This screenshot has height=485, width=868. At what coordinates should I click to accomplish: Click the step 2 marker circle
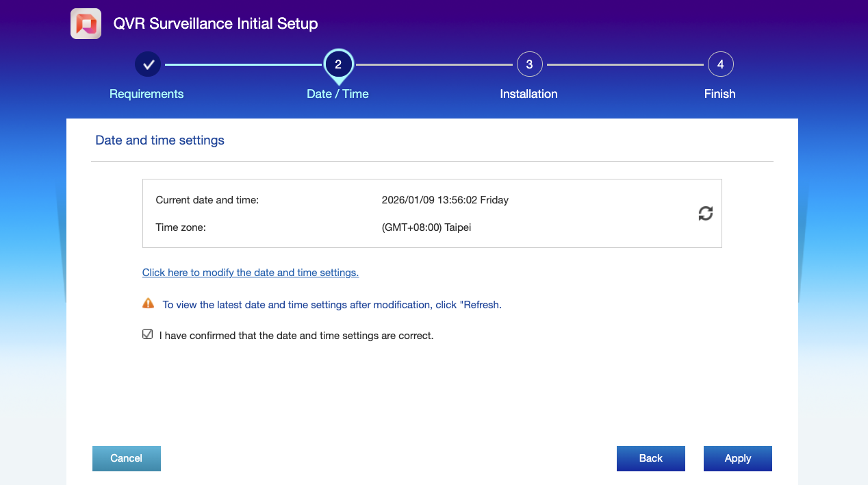coord(338,64)
